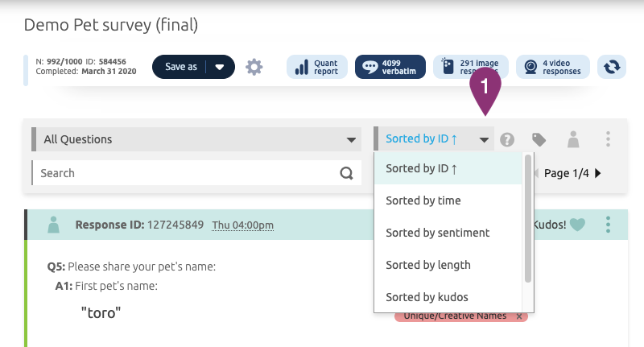The image size is (644, 347).
Task: Click the refresh sync icon button
Action: click(615, 67)
